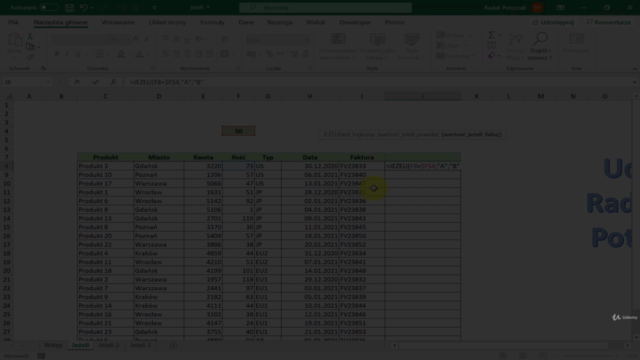The image size is (640, 360).
Task: Open Czcionka dialog launcher
Action: click(152, 69)
